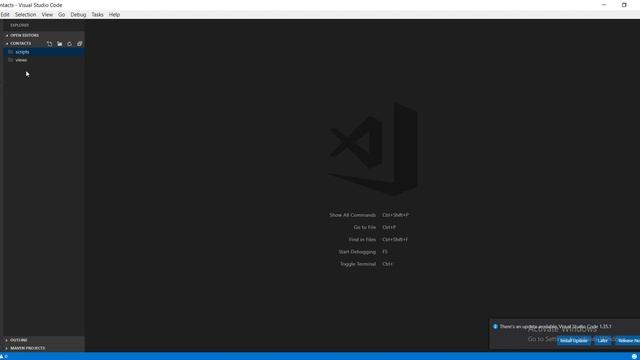Click the update available notification message
The height and width of the screenshot is (360, 640).
pyautogui.click(x=556, y=327)
